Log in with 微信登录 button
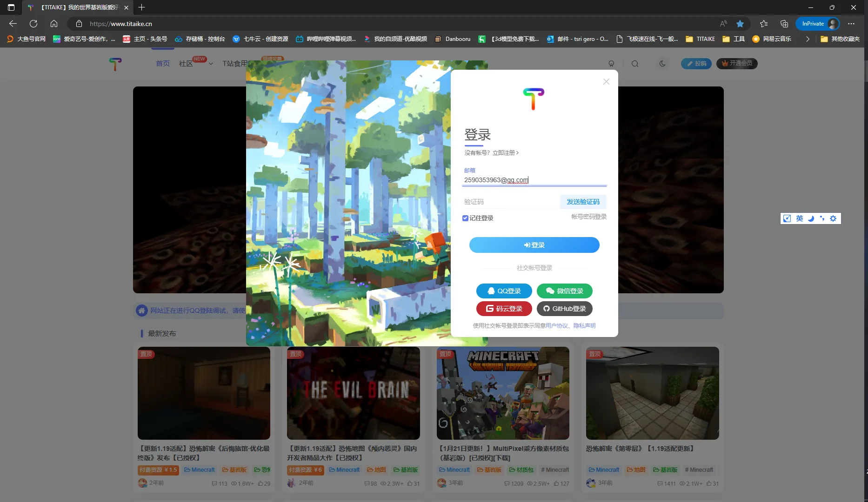This screenshot has width=868, height=502. (x=564, y=291)
